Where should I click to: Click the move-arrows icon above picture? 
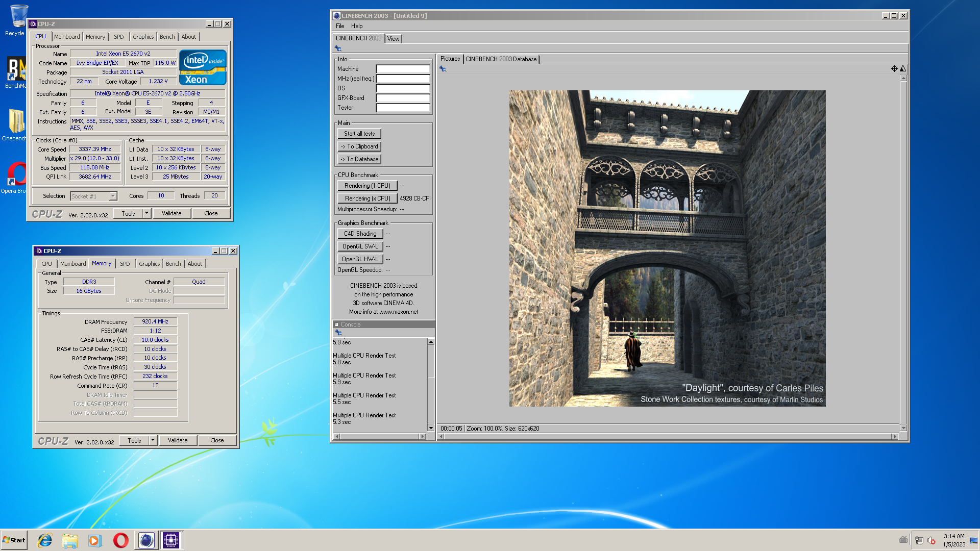click(x=894, y=68)
